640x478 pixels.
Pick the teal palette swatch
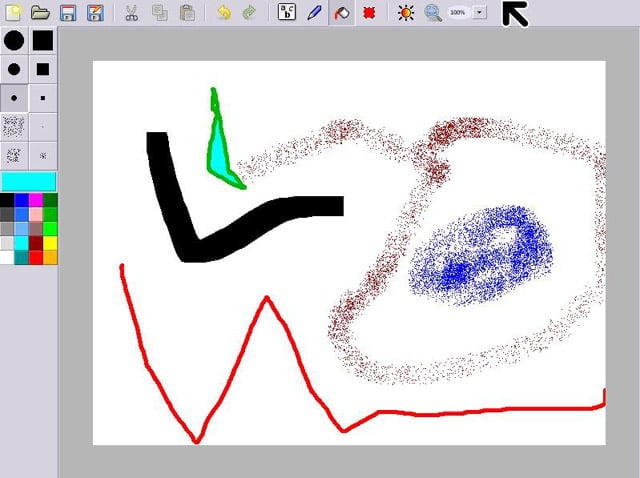pyautogui.click(x=21, y=257)
